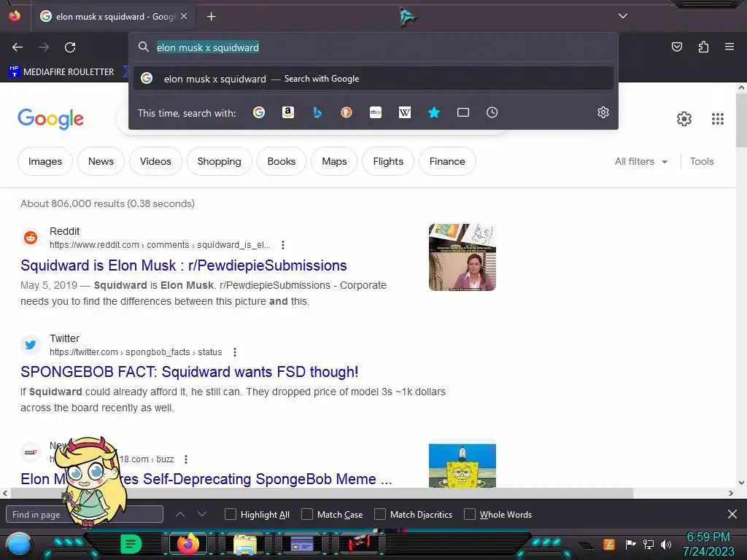Go back with the browser back arrow
This screenshot has width=747, height=560.
(18, 47)
